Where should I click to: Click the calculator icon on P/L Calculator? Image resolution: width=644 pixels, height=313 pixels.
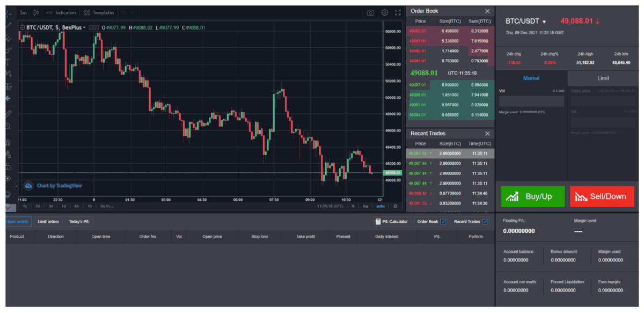tap(378, 221)
